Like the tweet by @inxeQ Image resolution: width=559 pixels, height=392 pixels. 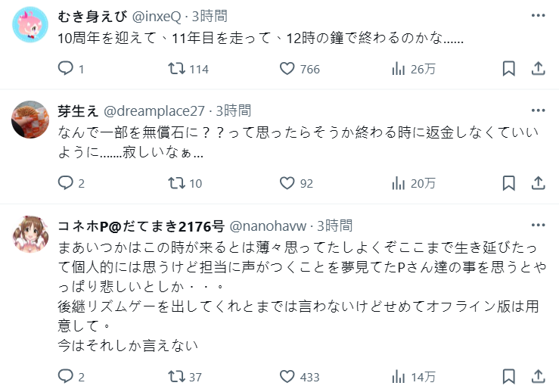pos(287,69)
